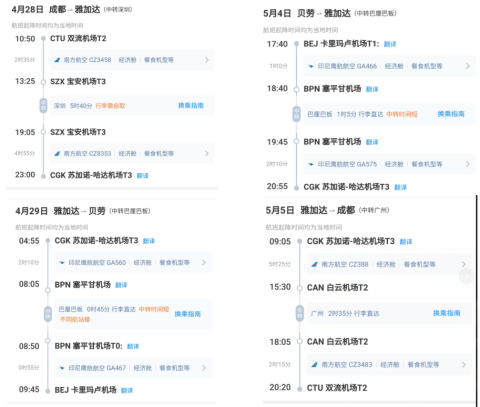Click the Garuda Indonesia logo on GA560
This screenshot has height=407, width=480.
pyautogui.click(x=61, y=263)
